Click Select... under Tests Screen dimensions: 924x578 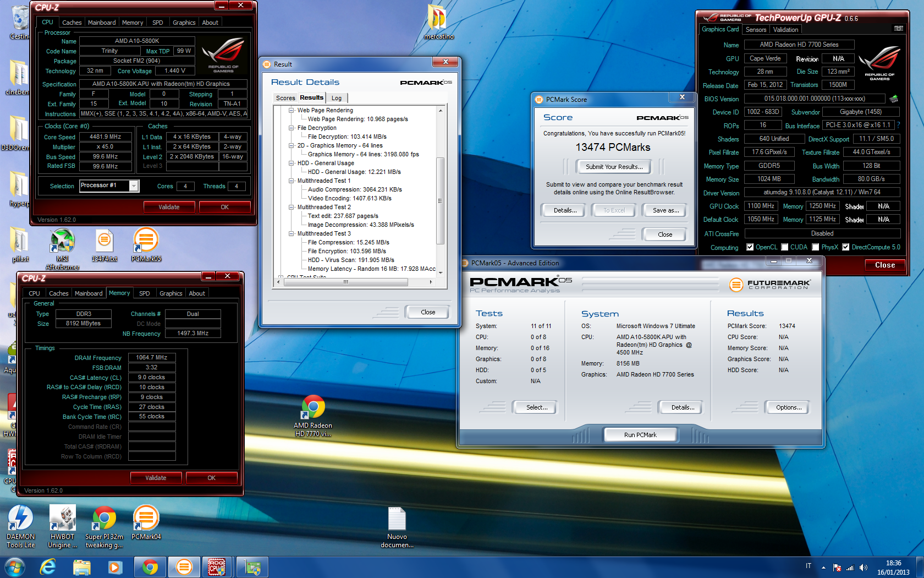click(x=536, y=407)
